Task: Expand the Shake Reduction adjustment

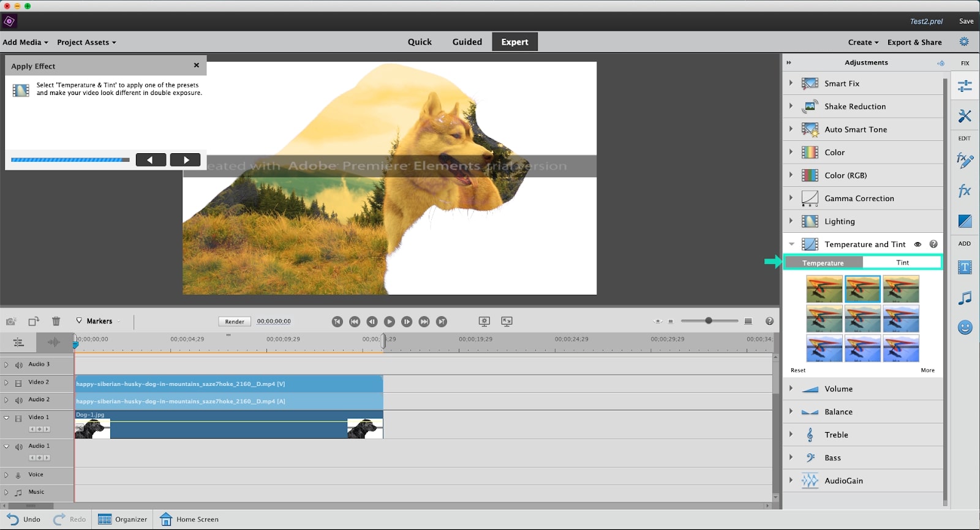Action: (x=791, y=106)
